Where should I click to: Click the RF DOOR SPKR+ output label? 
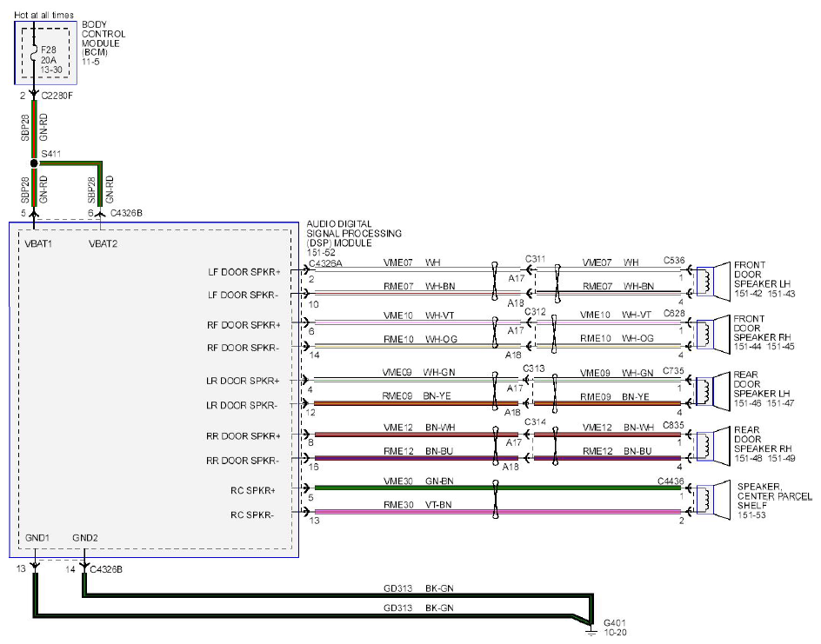tap(244, 325)
